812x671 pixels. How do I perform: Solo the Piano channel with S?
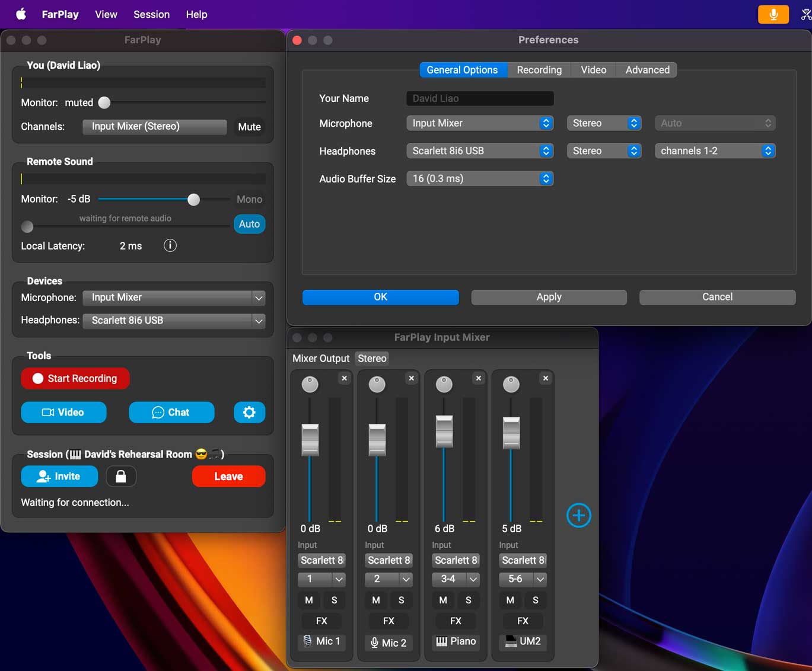click(x=468, y=600)
